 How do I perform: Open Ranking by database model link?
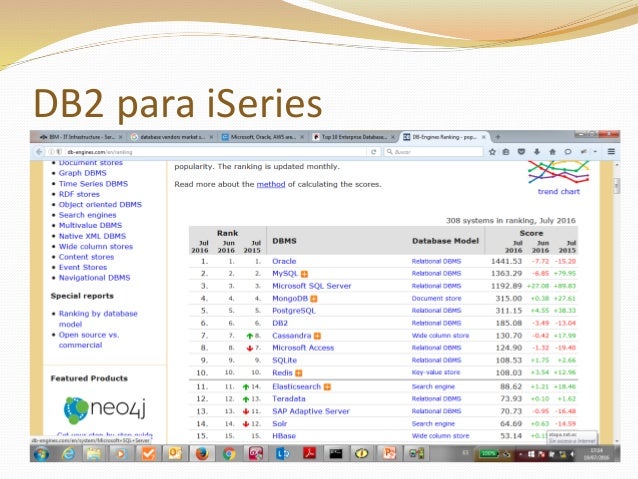tap(98, 319)
